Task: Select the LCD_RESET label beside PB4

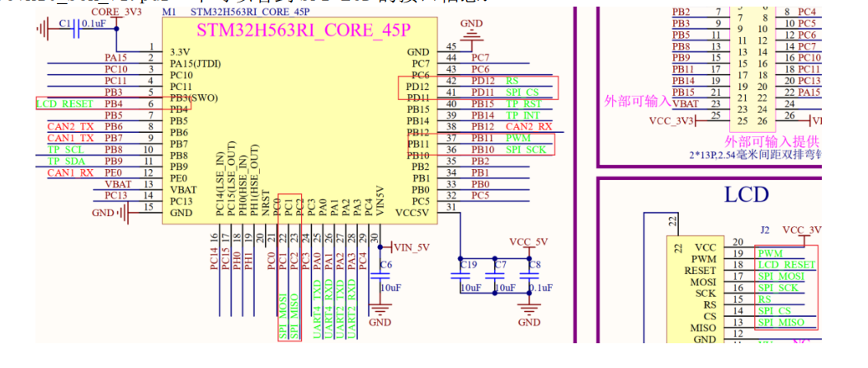Action: 64,103
